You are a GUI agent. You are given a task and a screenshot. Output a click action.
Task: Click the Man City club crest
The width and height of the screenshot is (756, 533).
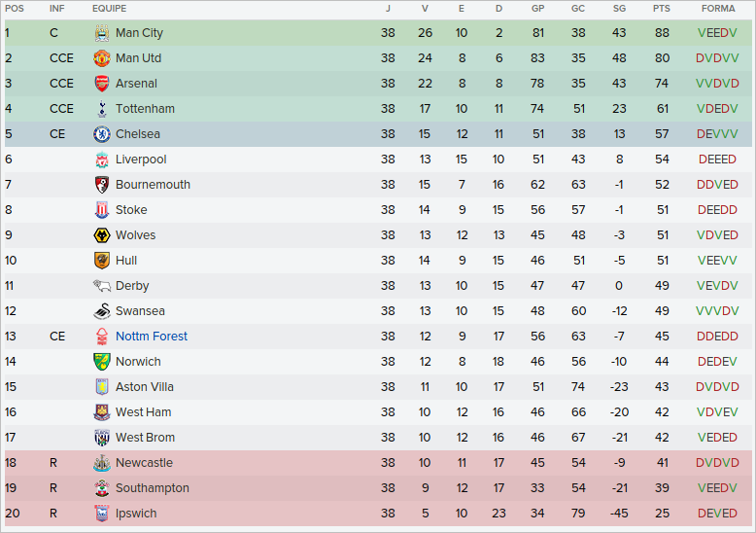tap(102, 33)
